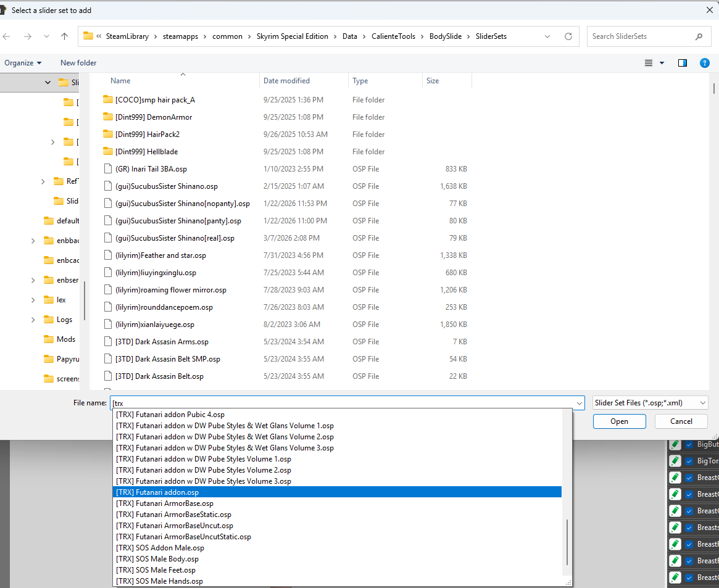This screenshot has width=719, height=588.
Task: Uncheck the BigTor slider checkbox
Action: click(689, 461)
